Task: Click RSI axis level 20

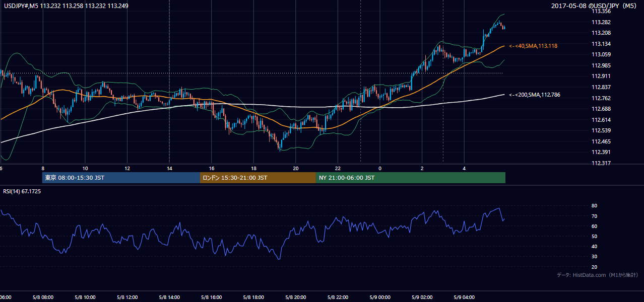Action: 595,267
